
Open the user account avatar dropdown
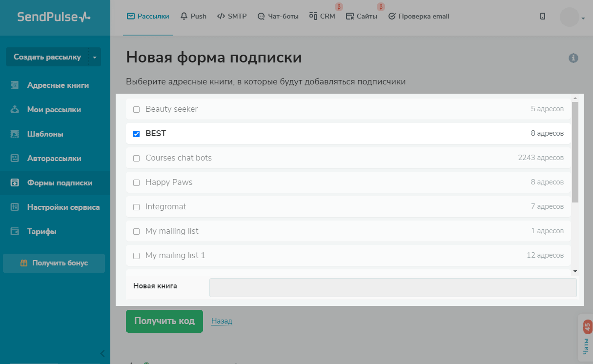(x=573, y=18)
